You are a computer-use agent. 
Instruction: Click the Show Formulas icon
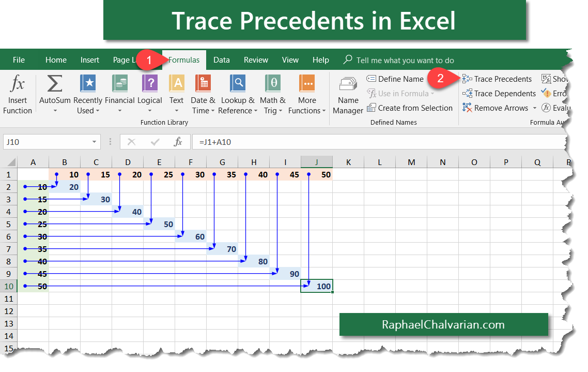pos(546,79)
